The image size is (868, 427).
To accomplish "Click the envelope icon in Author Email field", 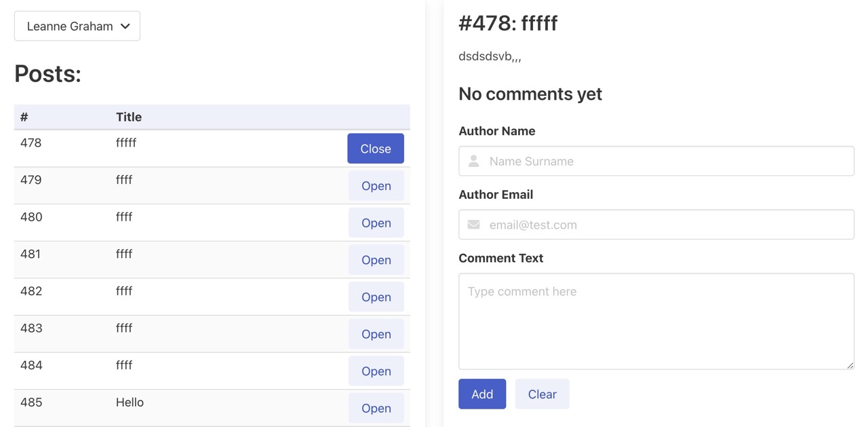I will pos(473,225).
